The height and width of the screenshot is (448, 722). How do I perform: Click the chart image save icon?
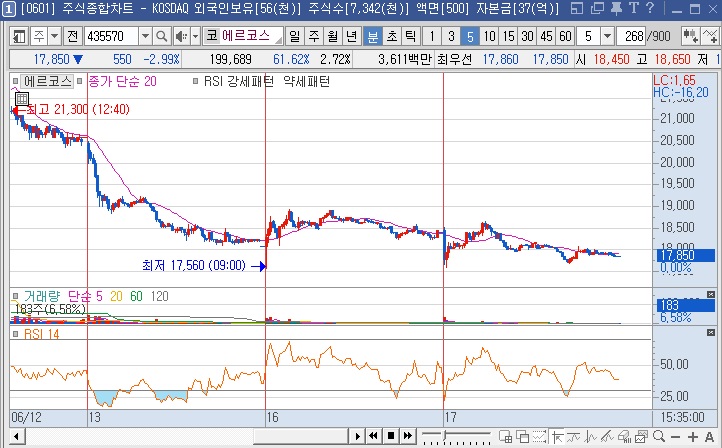[641, 436]
